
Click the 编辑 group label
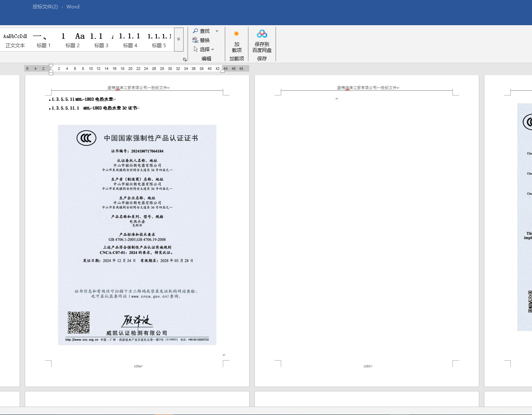coord(206,58)
